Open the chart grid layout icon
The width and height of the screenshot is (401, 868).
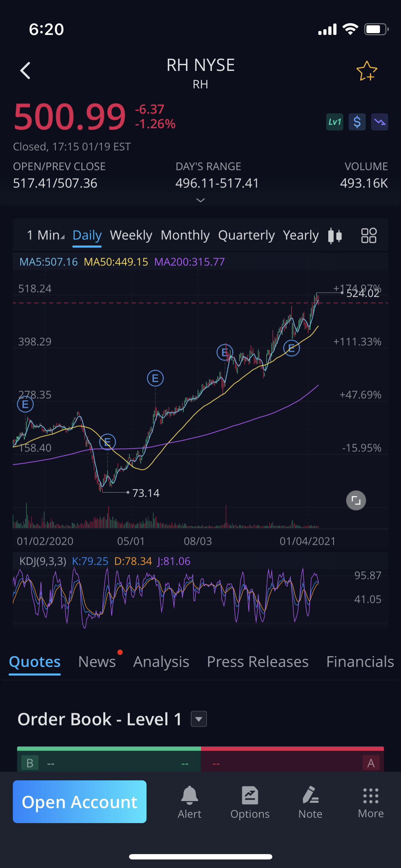pos(369,236)
